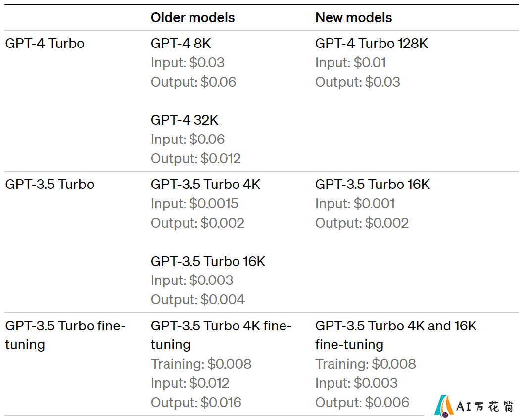Select Training $0.008 under older models
Viewport: 523px width, 420px height.
201,364
